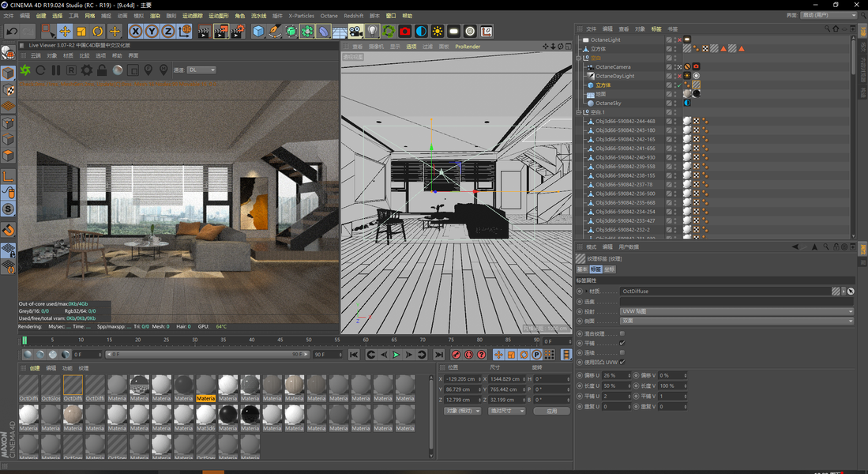Image resolution: width=868 pixels, height=474 pixels.
Task: Click the camera object icon in toolbar
Action: pyautogui.click(x=356, y=32)
